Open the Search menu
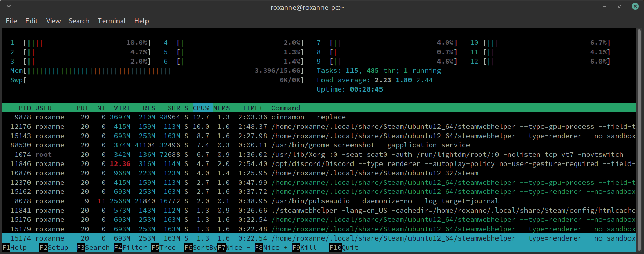Image resolution: width=644 pixels, height=254 pixels. (x=79, y=21)
